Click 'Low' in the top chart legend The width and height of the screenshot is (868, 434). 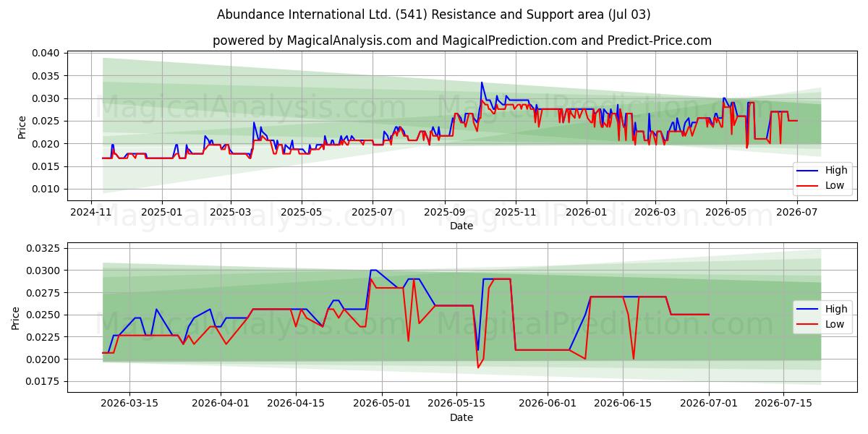835,187
